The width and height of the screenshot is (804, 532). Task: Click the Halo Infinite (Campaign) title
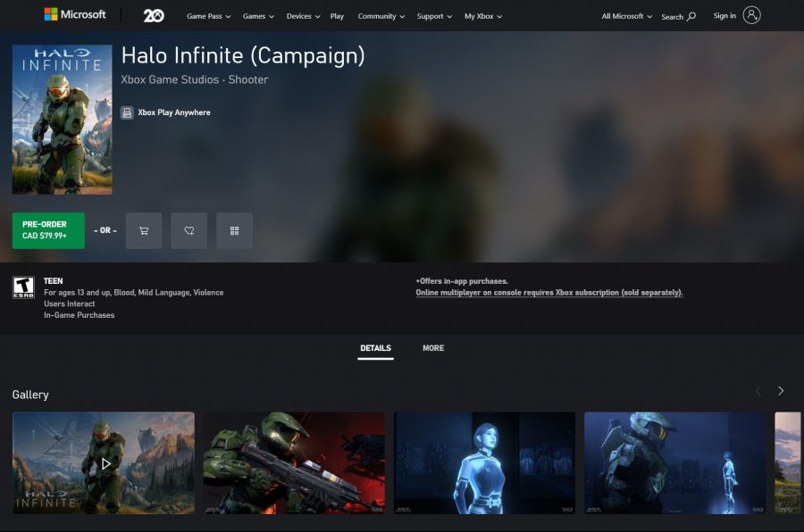tap(243, 56)
